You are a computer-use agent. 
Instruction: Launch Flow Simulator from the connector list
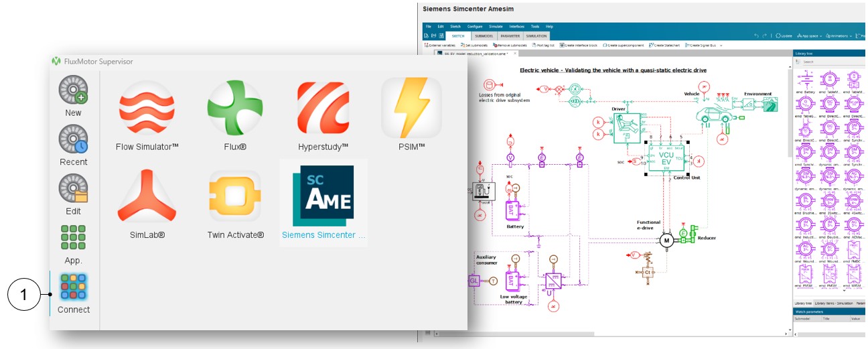[x=147, y=109]
